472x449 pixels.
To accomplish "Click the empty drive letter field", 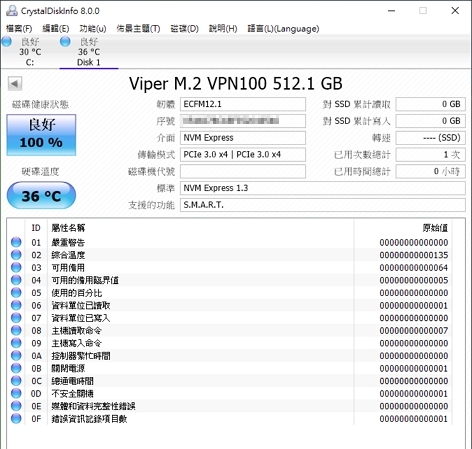I will 243,171.
